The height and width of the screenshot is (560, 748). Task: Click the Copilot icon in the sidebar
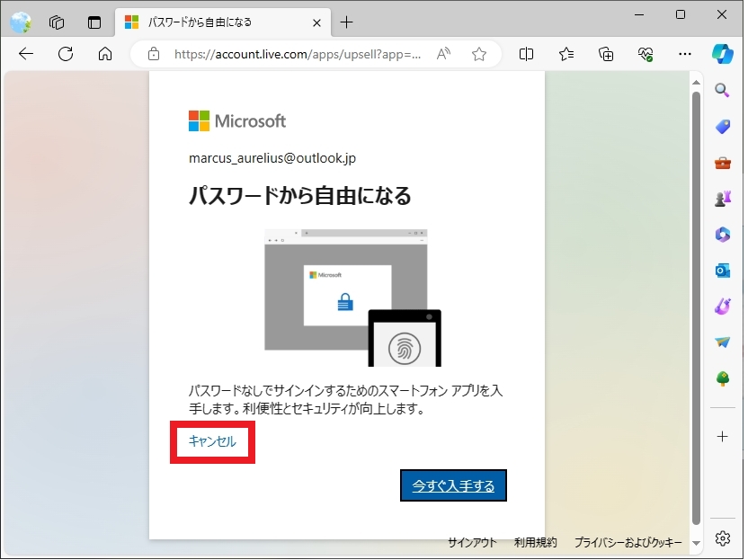pyautogui.click(x=723, y=53)
